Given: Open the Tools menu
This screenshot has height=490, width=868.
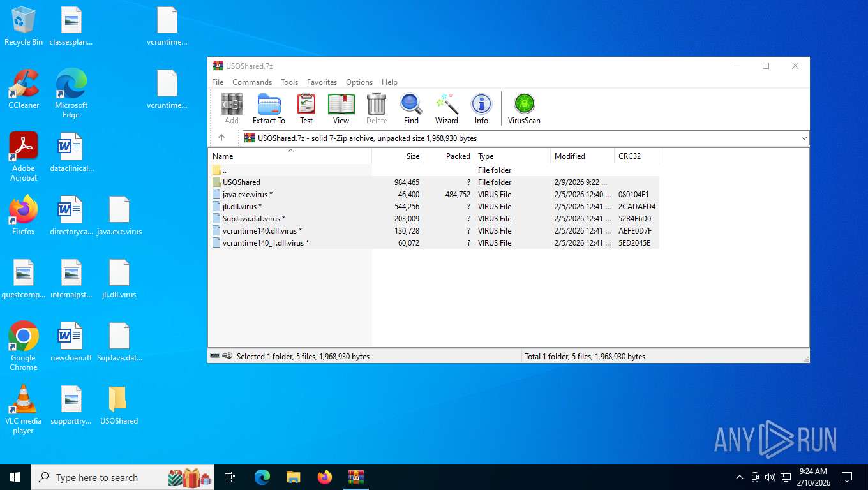Looking at the screenshot, I should [x=290, y=82].
